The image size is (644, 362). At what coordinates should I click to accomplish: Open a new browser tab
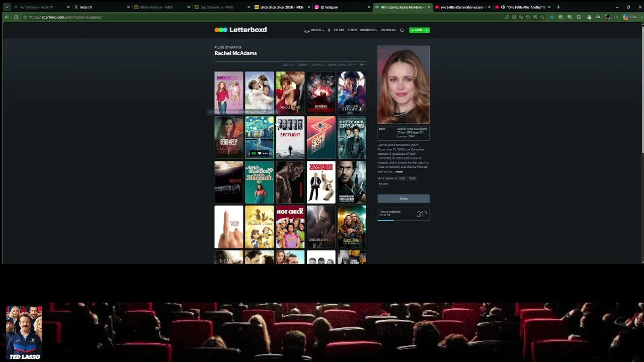[x=558, y=7]
